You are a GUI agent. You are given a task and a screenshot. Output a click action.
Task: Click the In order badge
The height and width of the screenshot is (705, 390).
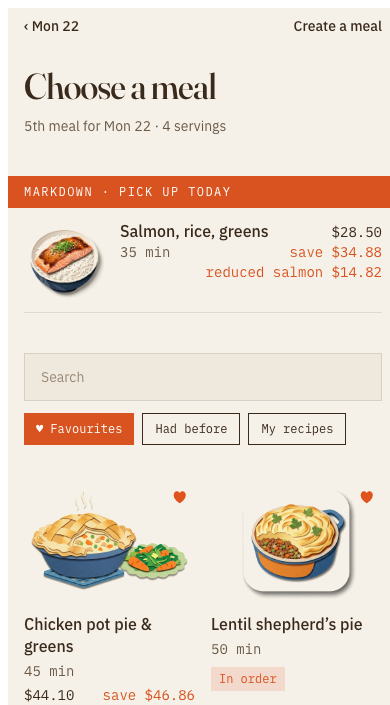(x=248, y=679)
